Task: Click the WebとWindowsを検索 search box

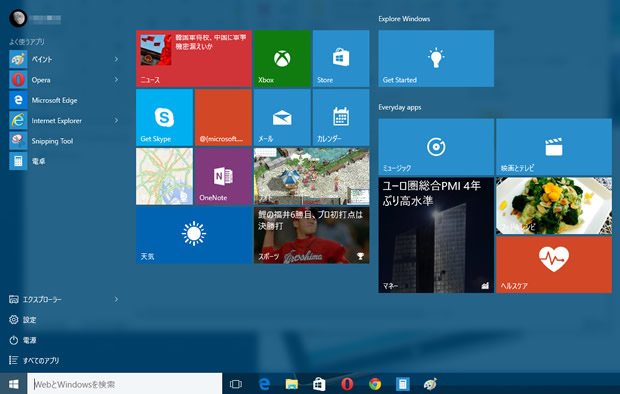Action: point(125,384)
